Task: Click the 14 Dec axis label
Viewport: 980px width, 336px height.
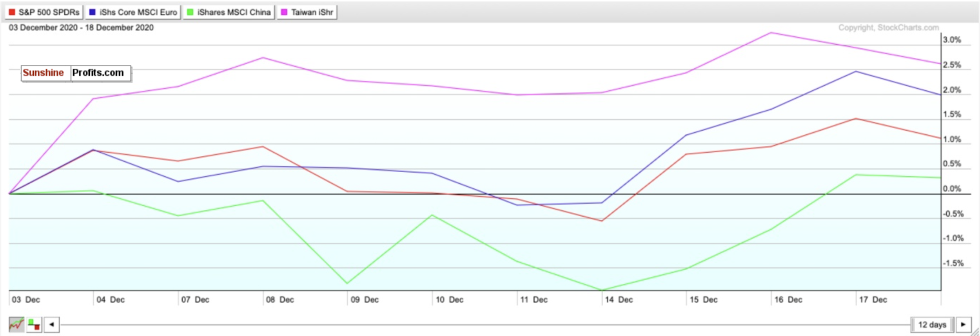Action: (x=619, y=299)
